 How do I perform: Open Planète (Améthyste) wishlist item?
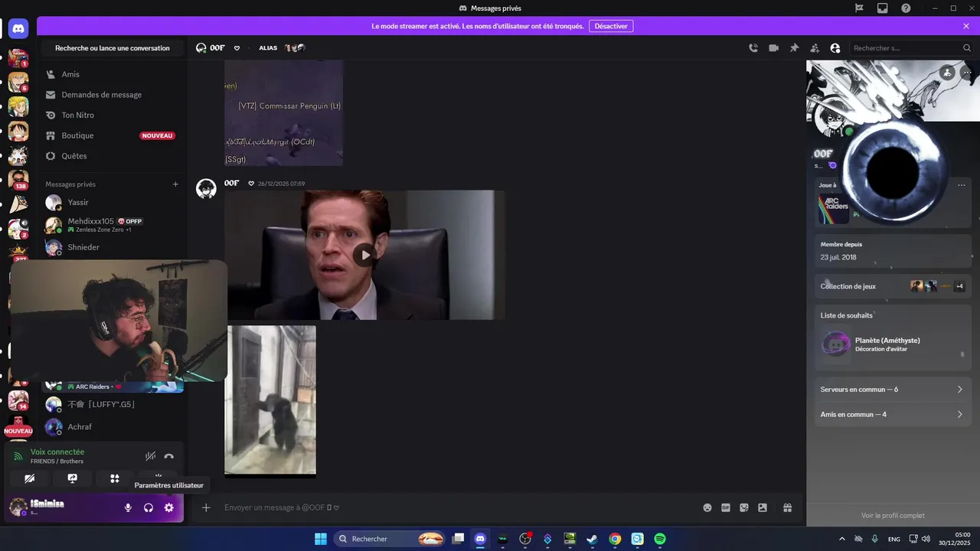[x=893, y=344]
